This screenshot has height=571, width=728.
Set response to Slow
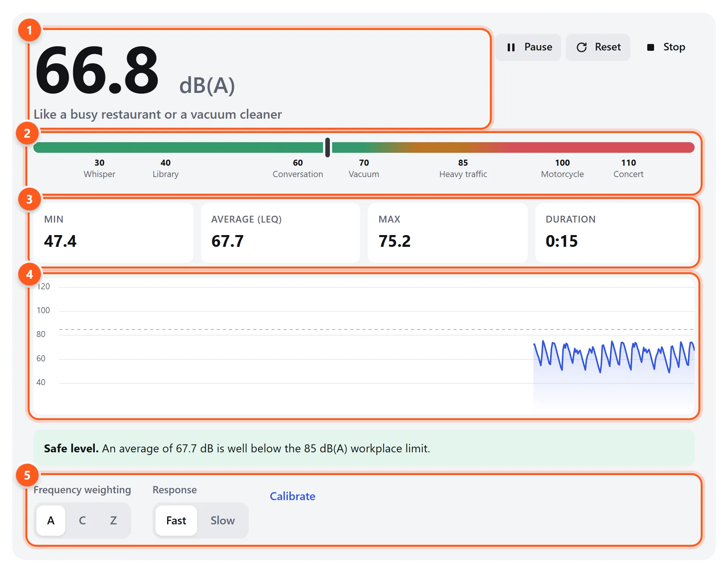tap(223, 520)
